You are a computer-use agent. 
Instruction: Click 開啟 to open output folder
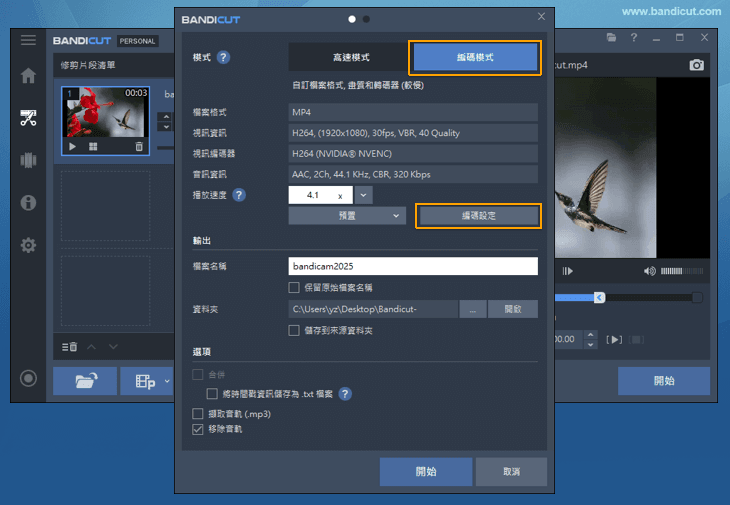[x=513, y=309]
